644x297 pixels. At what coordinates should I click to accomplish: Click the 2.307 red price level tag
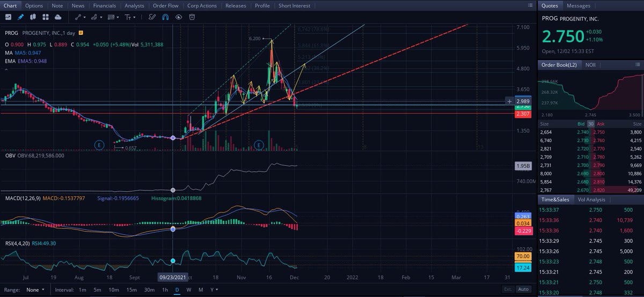click(523, 114)
